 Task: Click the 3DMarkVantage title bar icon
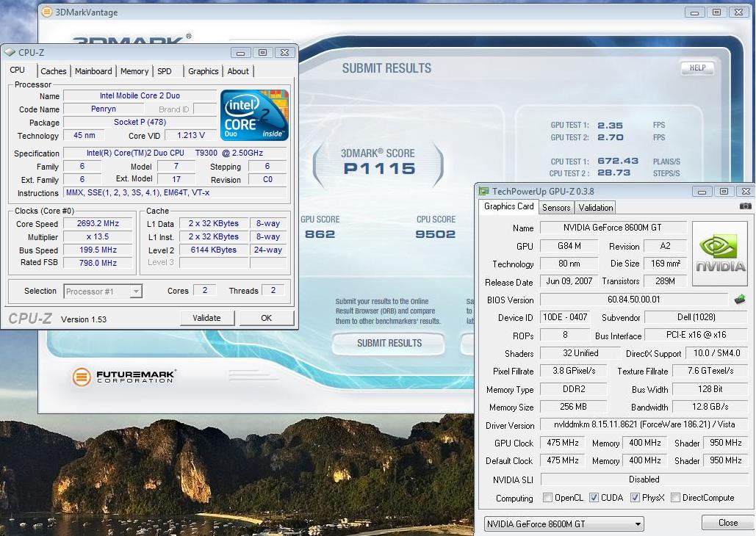pos(47,12)
